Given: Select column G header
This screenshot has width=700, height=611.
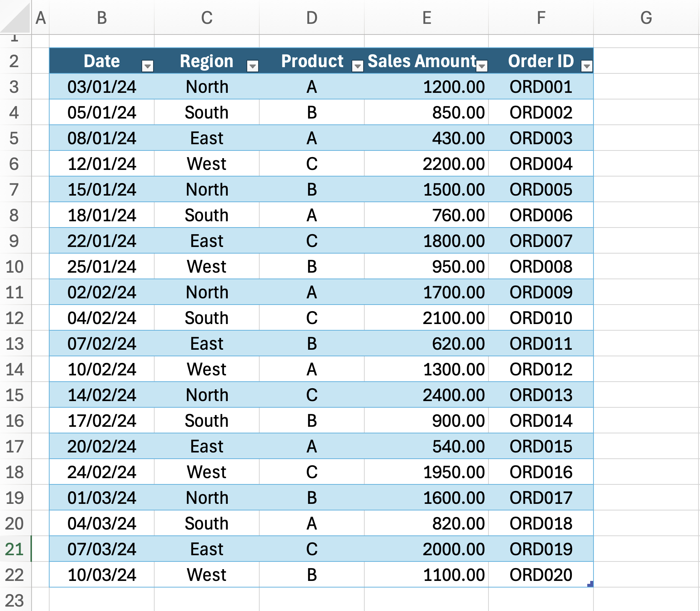Looking at the screenshot, I should click(646, 18).
